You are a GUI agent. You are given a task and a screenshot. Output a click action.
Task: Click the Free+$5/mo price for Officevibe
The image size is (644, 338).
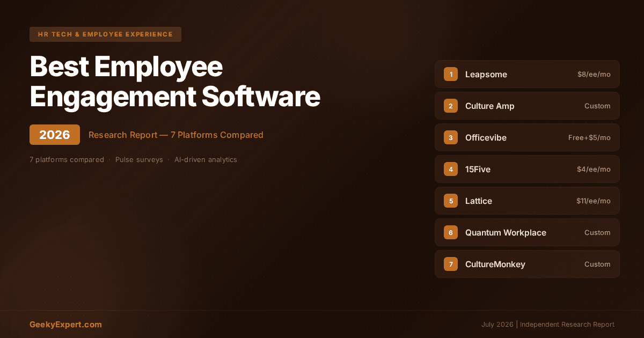pos(589,137)
